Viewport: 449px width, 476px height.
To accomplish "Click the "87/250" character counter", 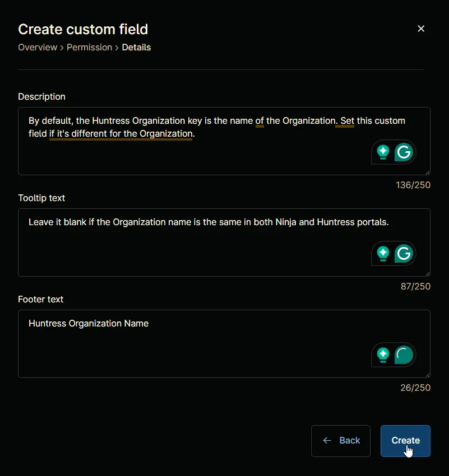I will coord(415,287).
